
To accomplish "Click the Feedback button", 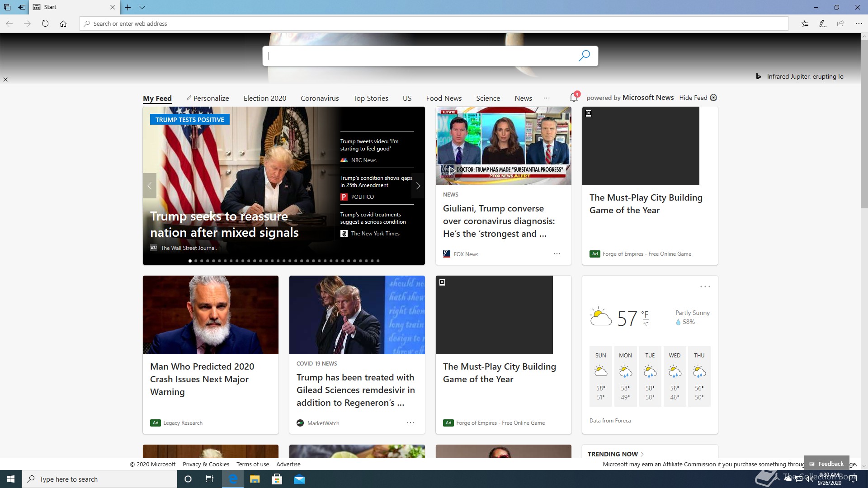I will click(826, 464).
